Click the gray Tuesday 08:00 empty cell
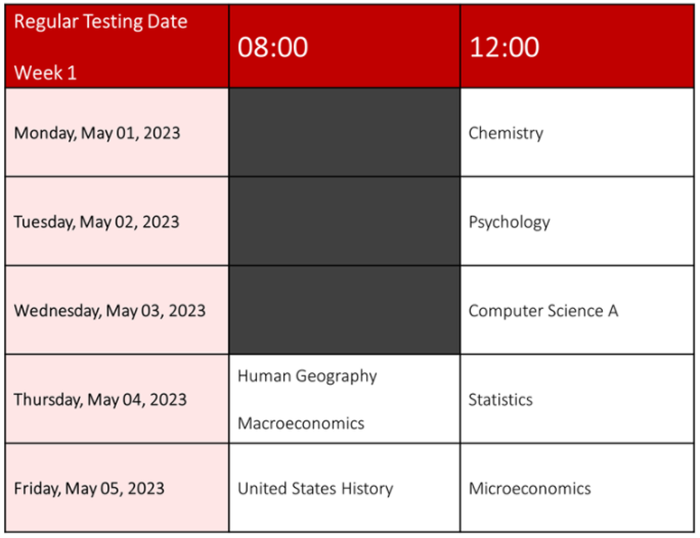The height and width of the screenshot is (538, 700). [344, 221]
